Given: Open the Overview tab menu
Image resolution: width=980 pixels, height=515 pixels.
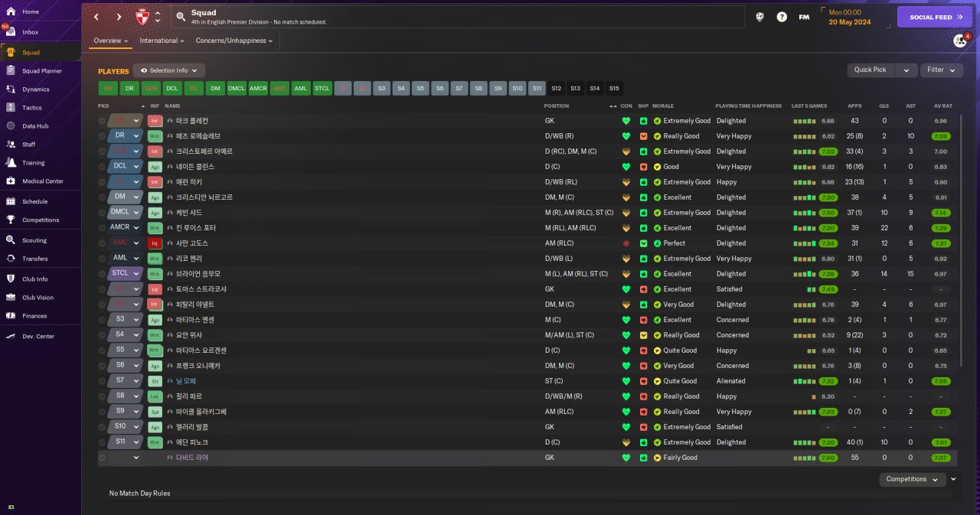Looking at the screenshot, I should (x=111, y=41).
